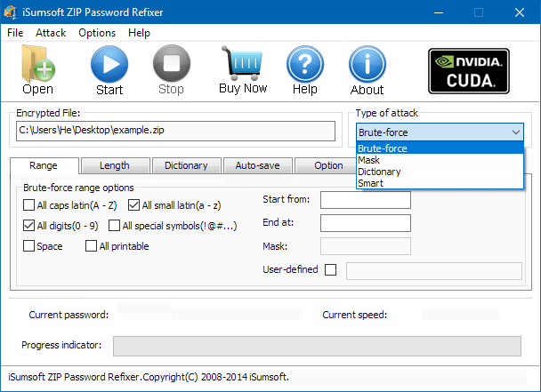The width and height of the screenshot is (541, 392).
Task: Click the Mask input field
Action: (366, 246)
